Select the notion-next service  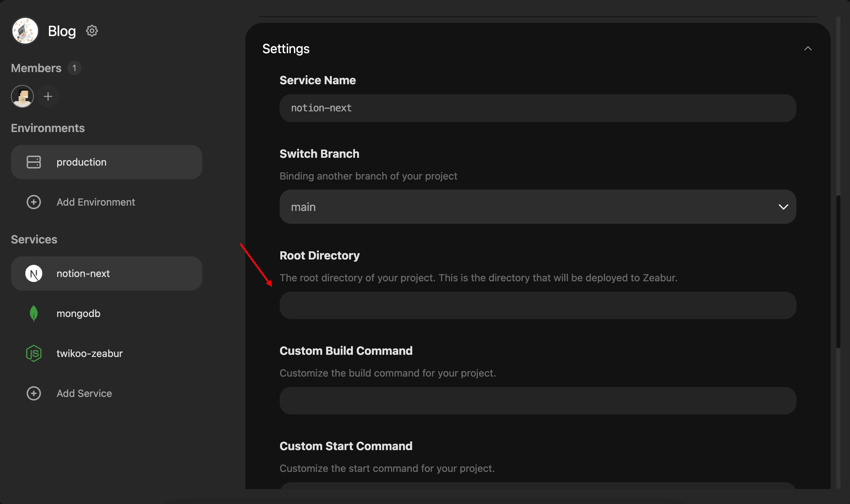click(x=106, y=273)
